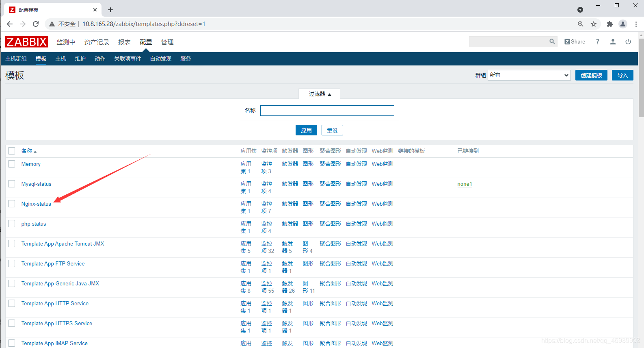The height and width of the screenshot is (348, 644).
Task: Open the 管理 administration menu
Action: click(x=167, y=42)
